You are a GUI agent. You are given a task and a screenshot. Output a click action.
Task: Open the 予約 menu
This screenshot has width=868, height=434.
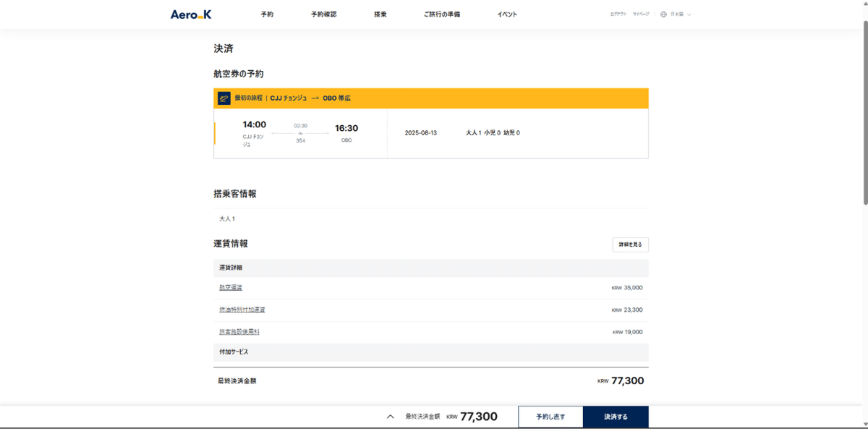point(267,14)
